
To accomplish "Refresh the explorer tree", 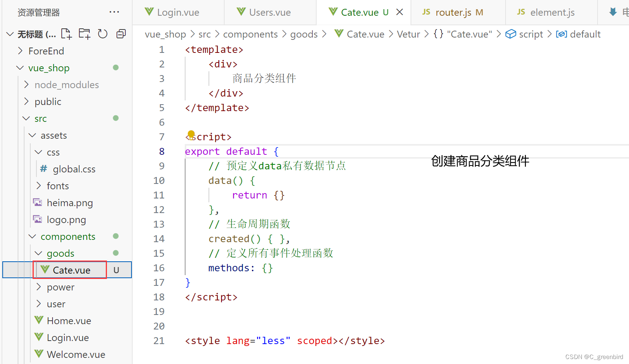I will click(103, 34).
